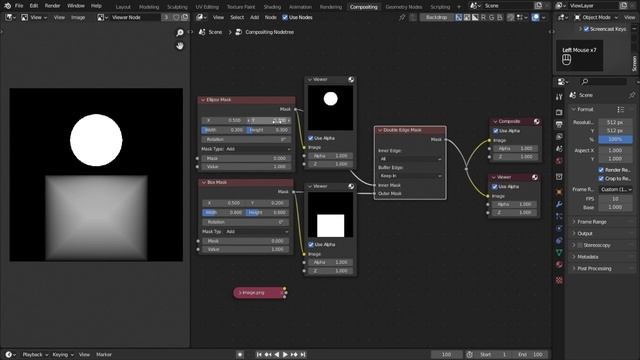Viewport: 640px width, 360px height.
Task: Open the Scene properties tab
Action: pyautogui.click(x=559, y=149)
